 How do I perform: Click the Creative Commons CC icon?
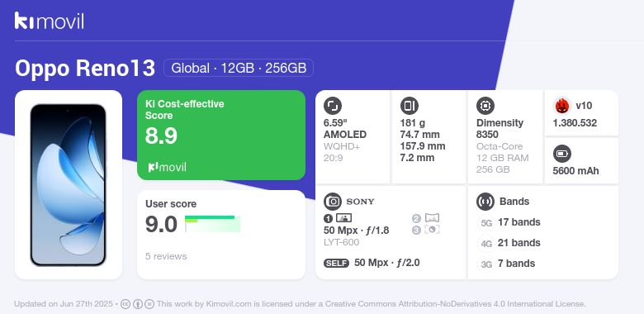tap(125, 304)
